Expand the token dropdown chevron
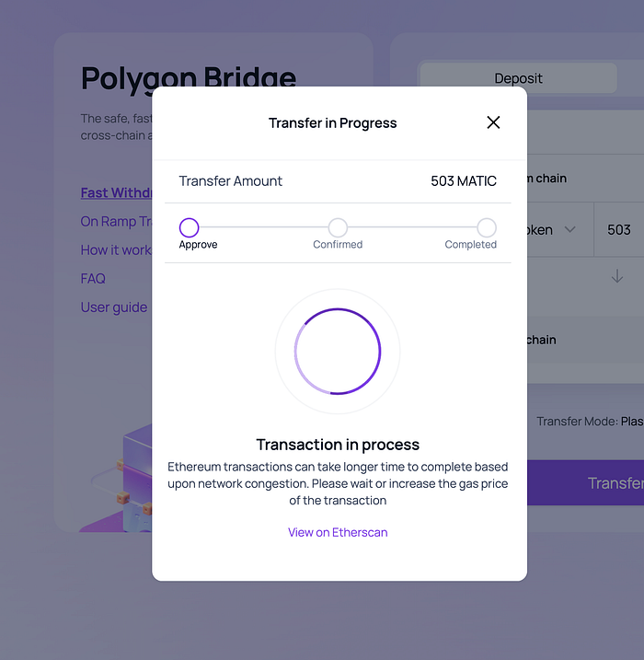 (570, 229)
